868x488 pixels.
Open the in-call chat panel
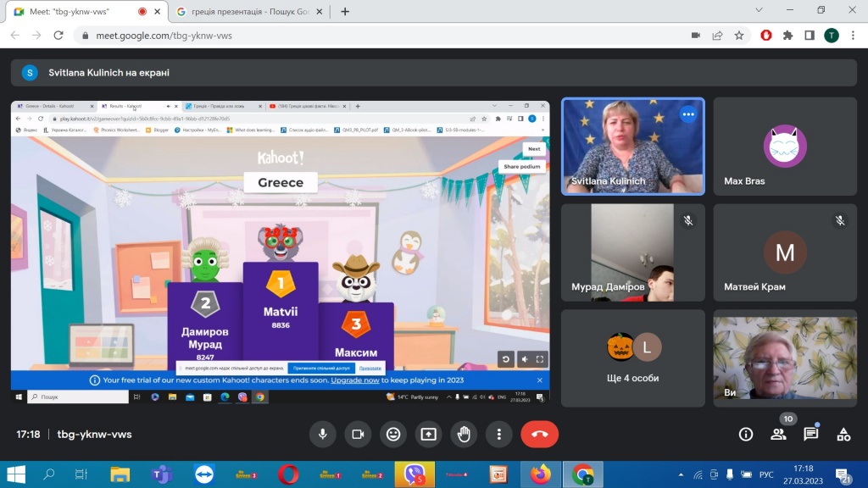(x=810, y=434)
